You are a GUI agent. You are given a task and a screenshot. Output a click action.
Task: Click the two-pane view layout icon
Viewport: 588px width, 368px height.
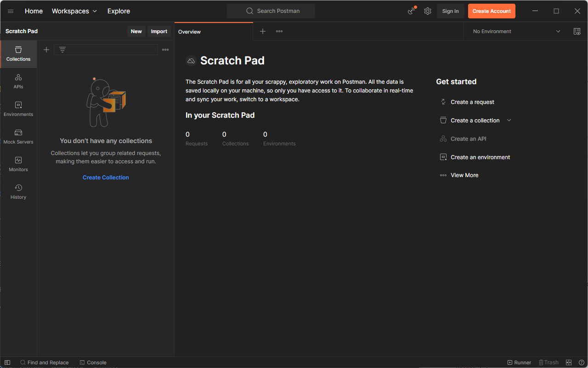(x=569, y=362)
